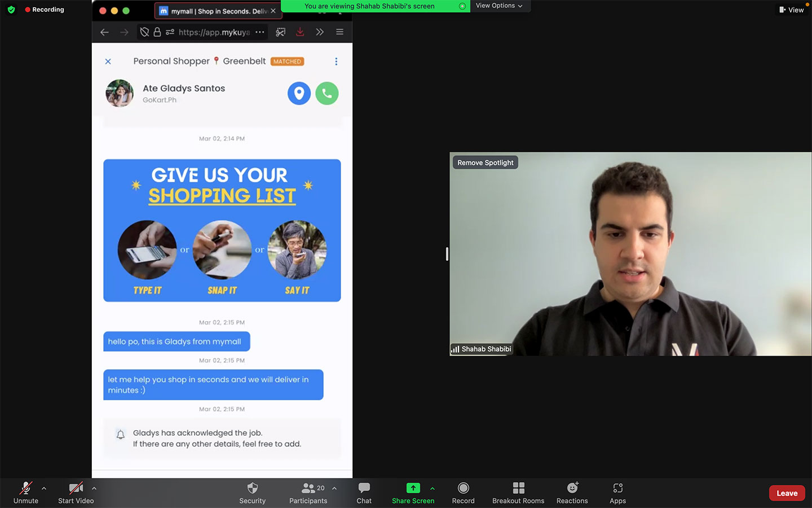
Task: Close the Personal Shopper chat with X
Action: pos(108,62)
